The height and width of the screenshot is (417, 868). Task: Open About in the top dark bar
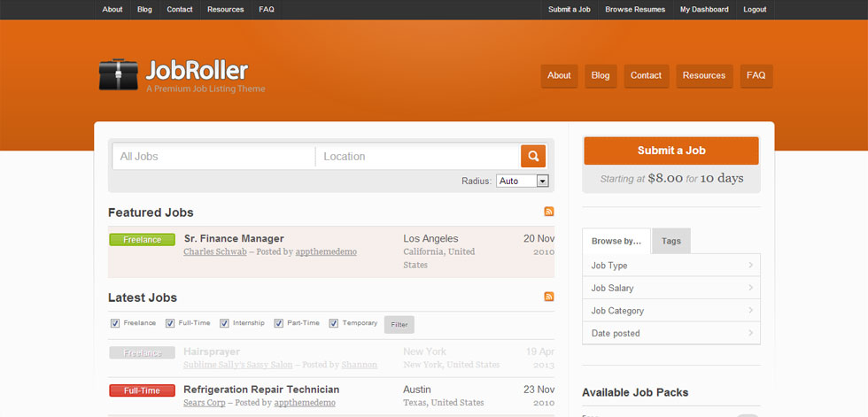tap(112, 10)
